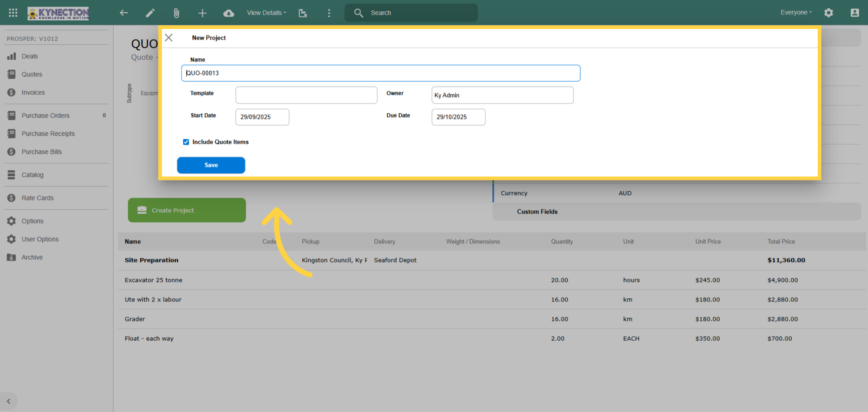Select the pencil edit icon
868x412 pixels.
pyautogui.click(x=150, y=13)
